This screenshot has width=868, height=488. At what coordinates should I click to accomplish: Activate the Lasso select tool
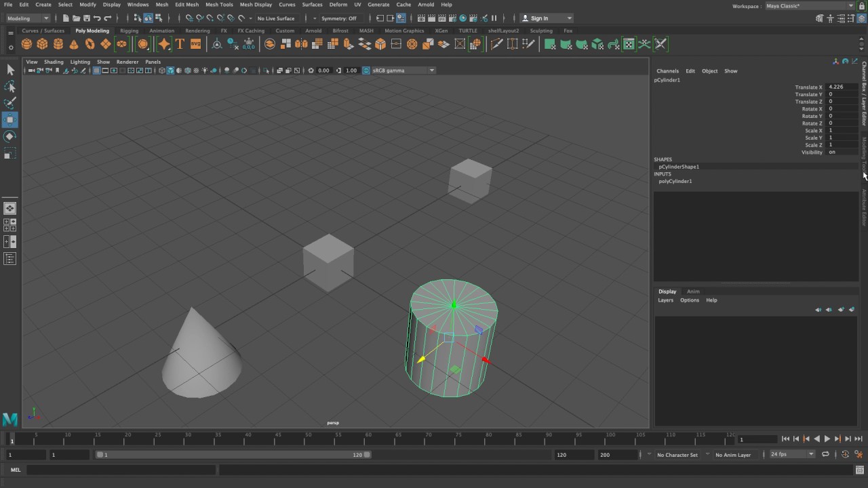10,87
